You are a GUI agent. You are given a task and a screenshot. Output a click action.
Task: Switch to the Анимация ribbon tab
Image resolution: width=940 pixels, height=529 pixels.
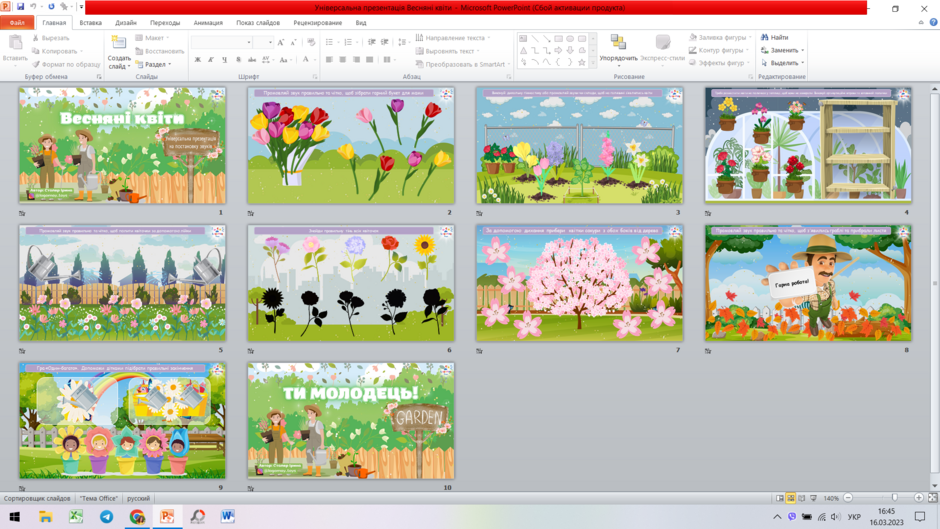208,23
